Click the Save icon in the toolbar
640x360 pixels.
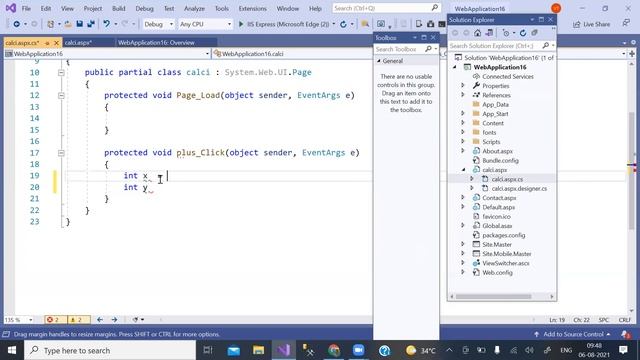[80, 24]
